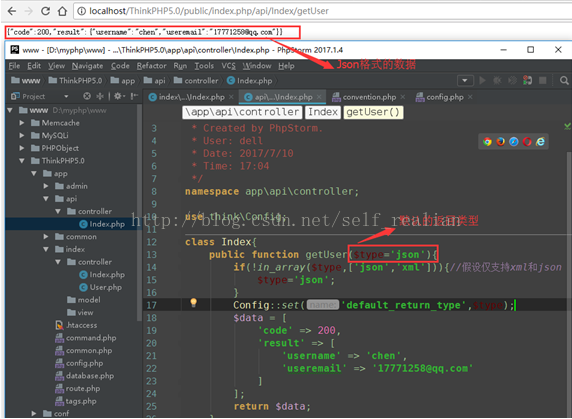The width and height of the screenshot is (572, 419).
Task: Expand the common folder
Action: (x=46, y=237)
